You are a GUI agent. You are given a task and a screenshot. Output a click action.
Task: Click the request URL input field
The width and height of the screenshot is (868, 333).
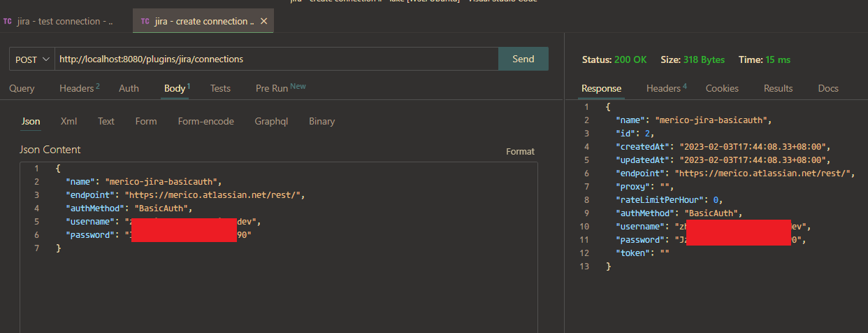(276, 59)
